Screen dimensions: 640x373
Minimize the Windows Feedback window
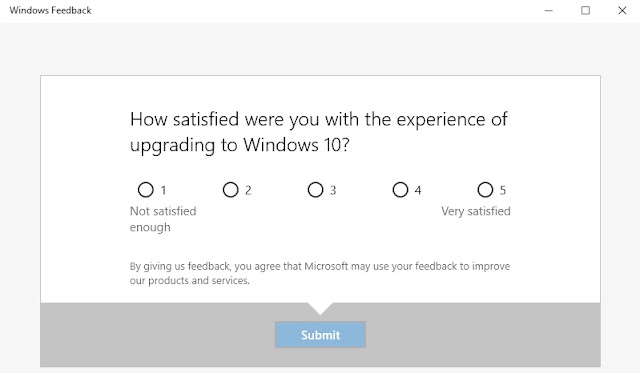549,11
